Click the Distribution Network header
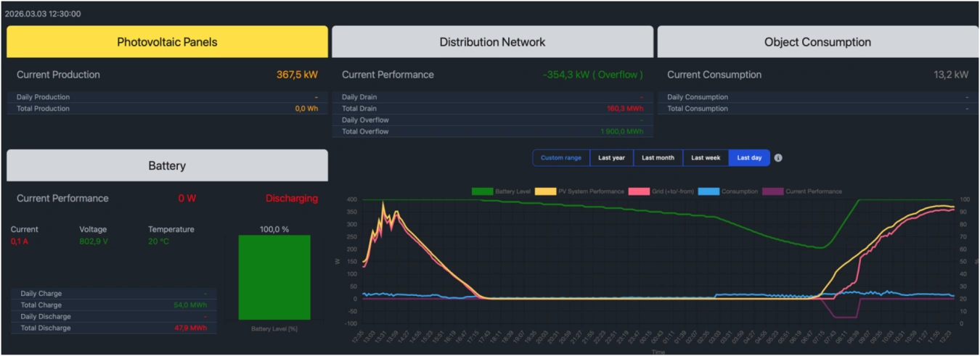980x356 pixels. 492,42
